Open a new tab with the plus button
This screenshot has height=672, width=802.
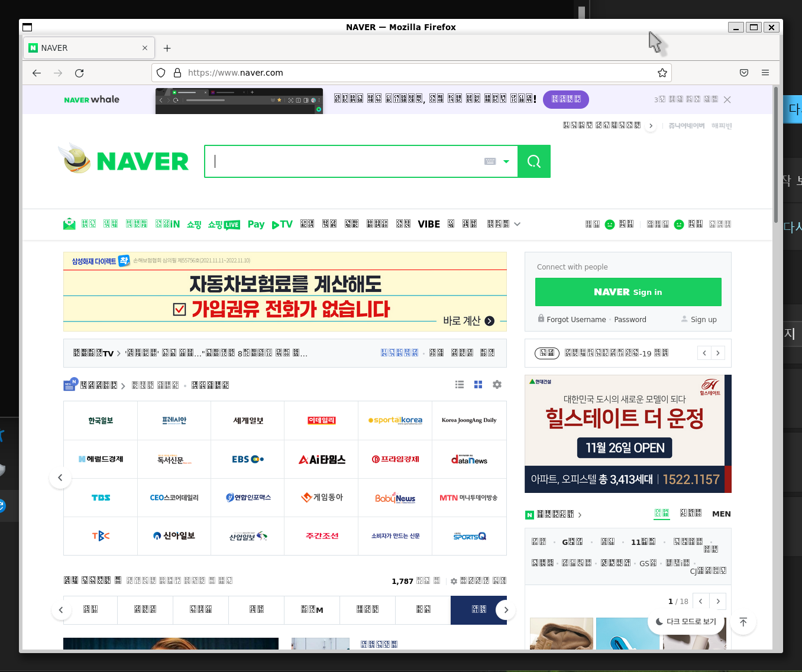coord(167,48)
